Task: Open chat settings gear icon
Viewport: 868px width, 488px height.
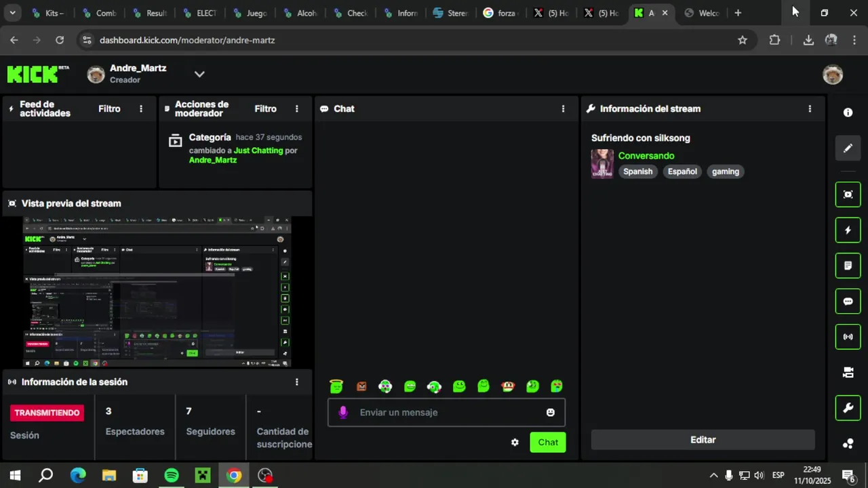Action: (515, 443)
